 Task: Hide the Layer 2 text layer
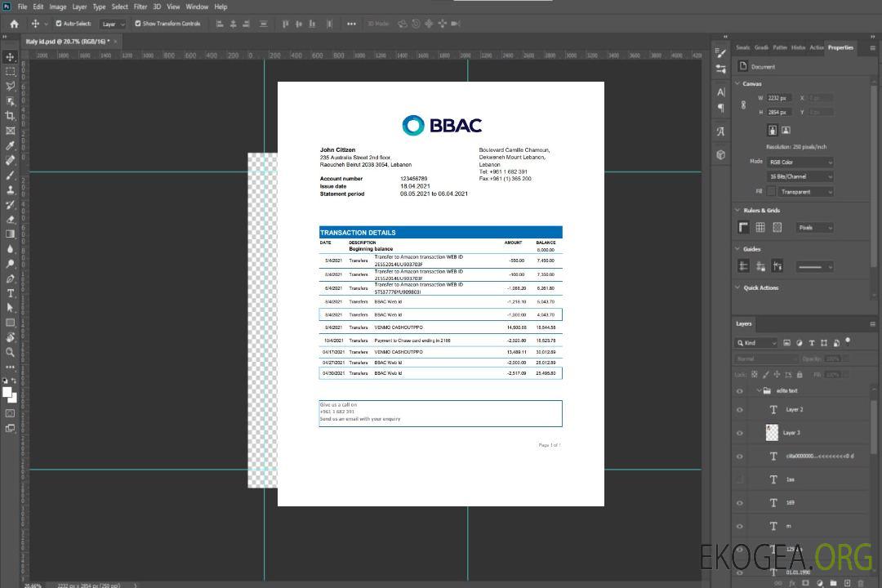(x=740, y=410)
